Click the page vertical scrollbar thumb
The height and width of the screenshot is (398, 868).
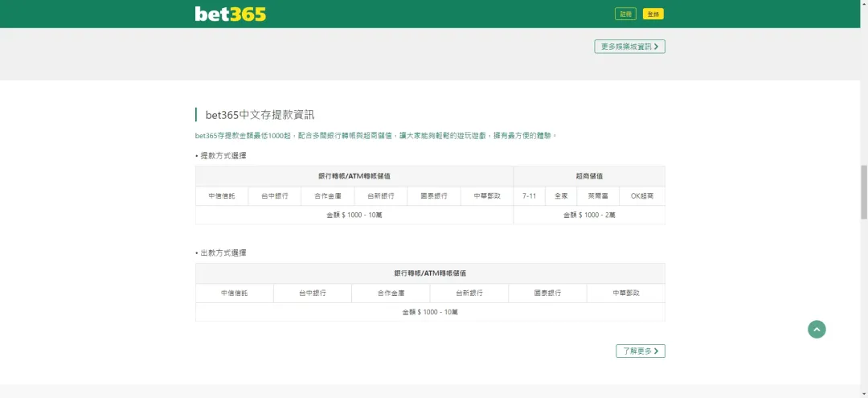(864, 191)
